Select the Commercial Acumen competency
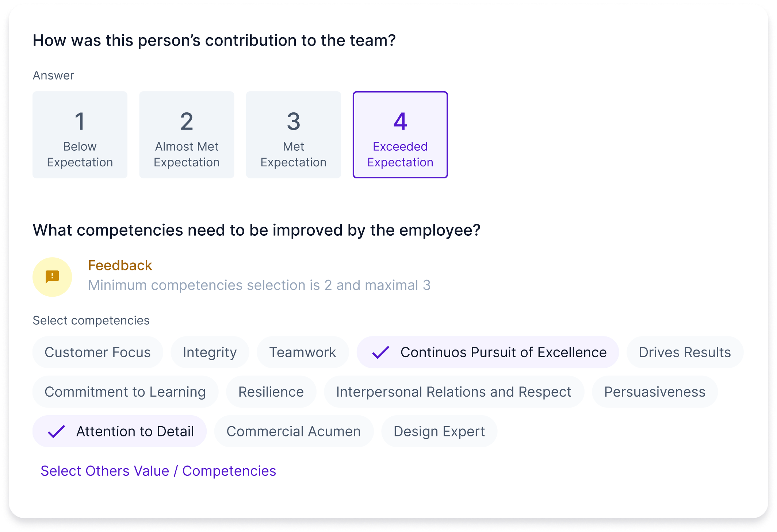Screen dimensions: 777x532 (x=293, y=431)
